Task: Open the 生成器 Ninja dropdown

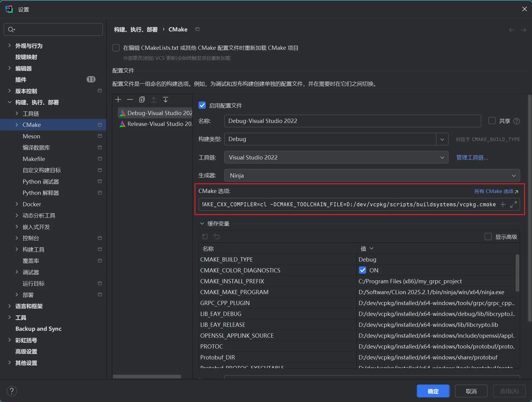Action: 372,175
